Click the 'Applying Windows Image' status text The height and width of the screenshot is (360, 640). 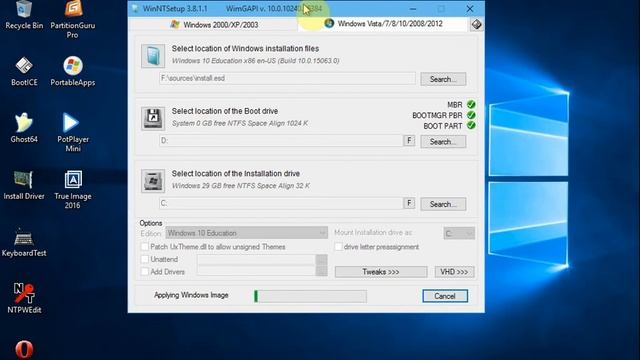click(x=191, y=295)
